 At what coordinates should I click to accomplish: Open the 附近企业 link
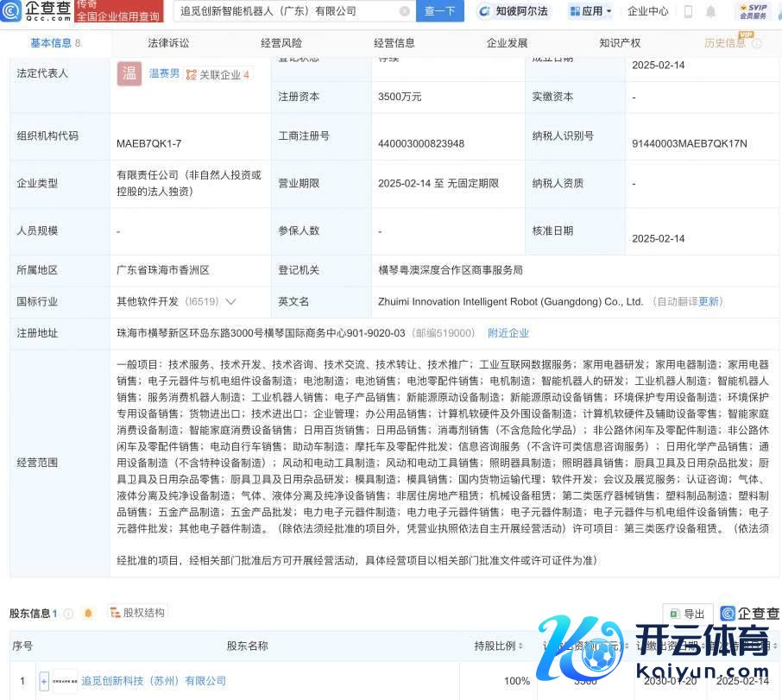pos(508,333)
